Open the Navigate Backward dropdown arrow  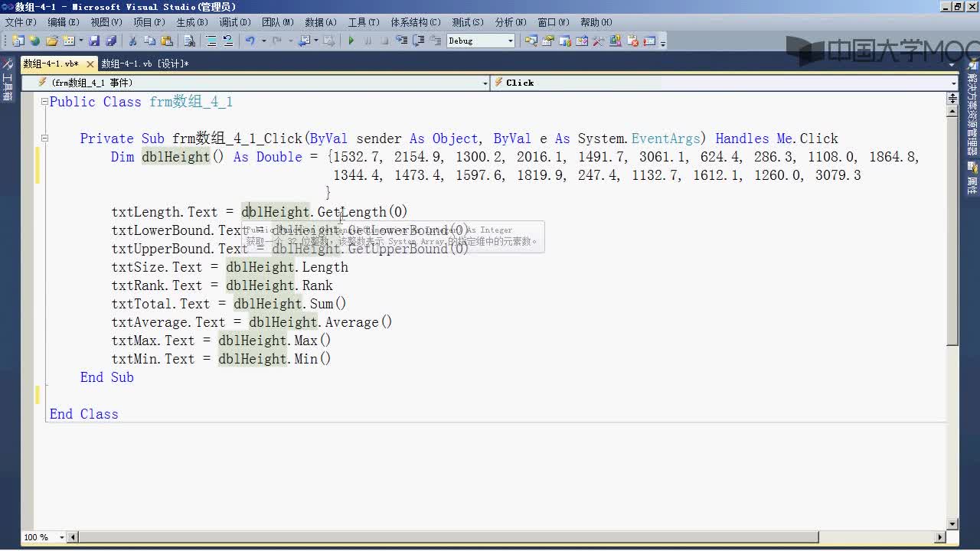315,41
